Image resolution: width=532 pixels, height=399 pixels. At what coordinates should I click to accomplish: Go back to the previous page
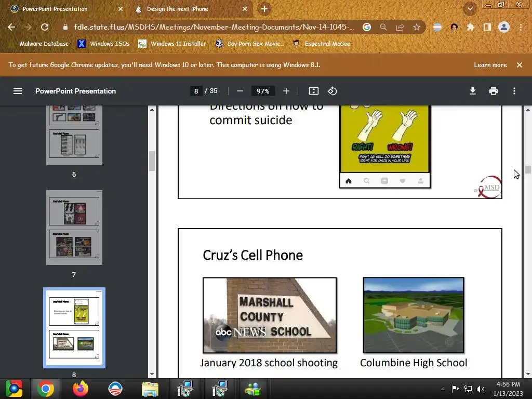point(11,27)
